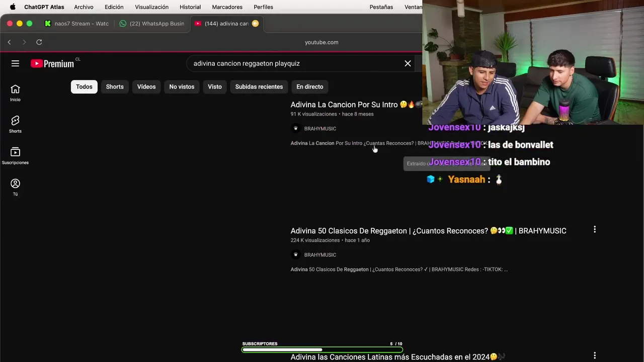Click chat message 'tito el bambino'
Image resolution: width=644 pixels, height=362 pixels.
click(x=519, y=162)
